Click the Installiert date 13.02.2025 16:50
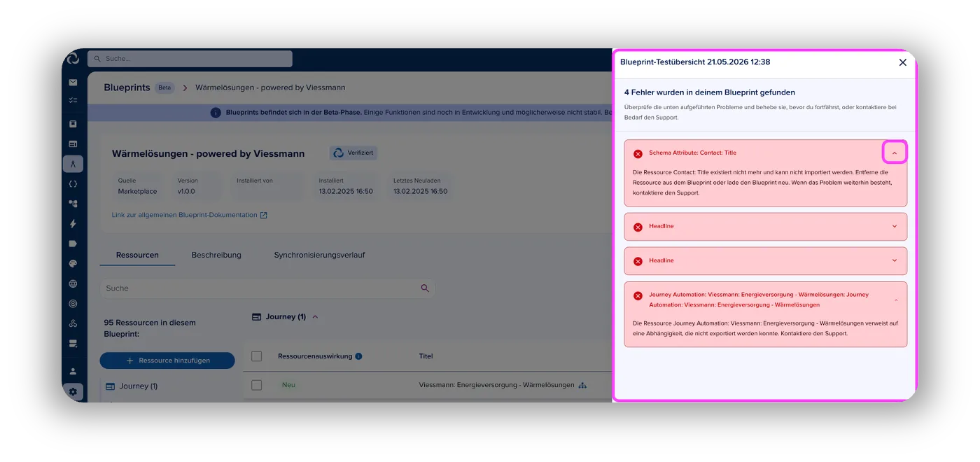Screen dimensions: 980x462 coord(346,191)
